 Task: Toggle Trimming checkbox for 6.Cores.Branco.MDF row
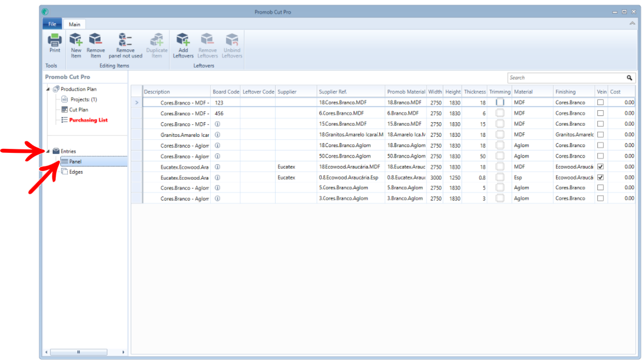(x=500, y=113)
